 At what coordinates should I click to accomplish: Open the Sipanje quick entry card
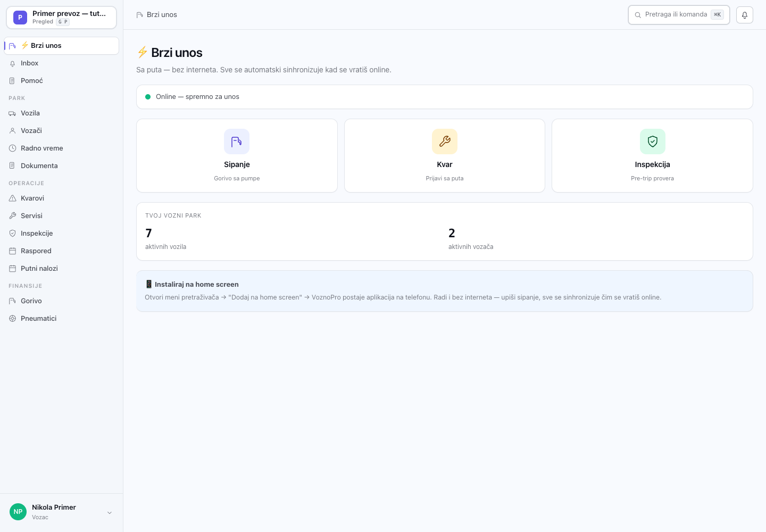coord(237,155)
